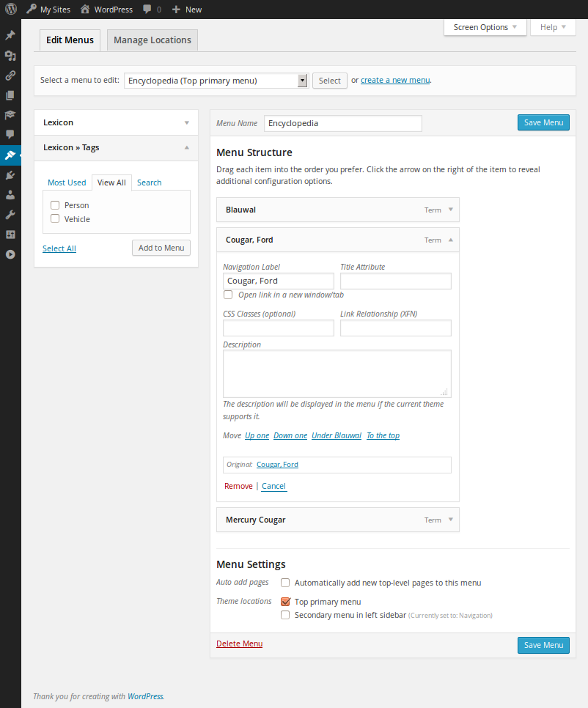The width and height of the screenshot is (588, 708).
Task: Open the WordPress logo menu
Action: 11,9
